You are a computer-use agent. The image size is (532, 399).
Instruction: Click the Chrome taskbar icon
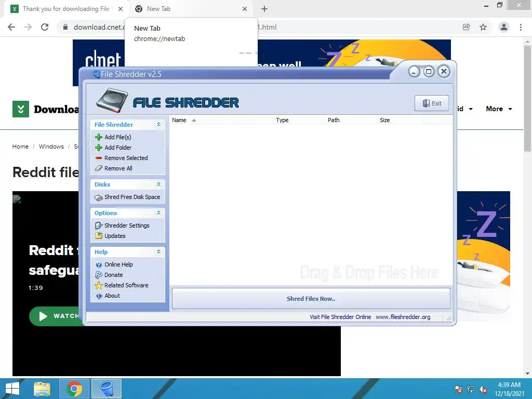(74, 389)
